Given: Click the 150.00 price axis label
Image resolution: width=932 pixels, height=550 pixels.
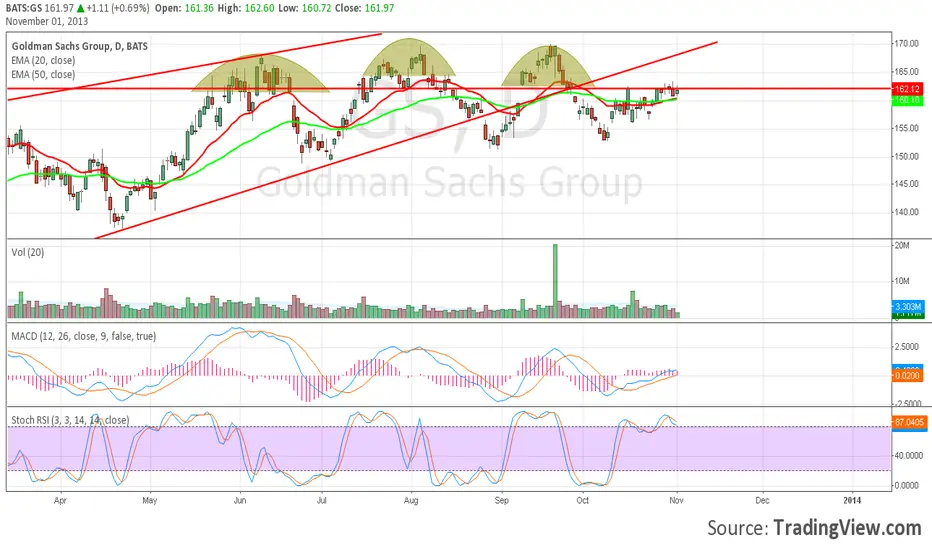Looking at the screenshot, I should [x=906, y=156].
